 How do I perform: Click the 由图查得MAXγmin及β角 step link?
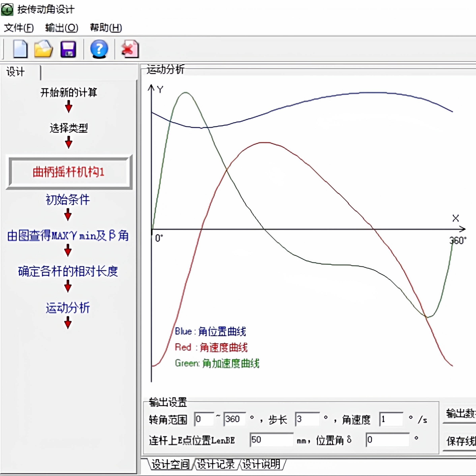tap(68, 236)
